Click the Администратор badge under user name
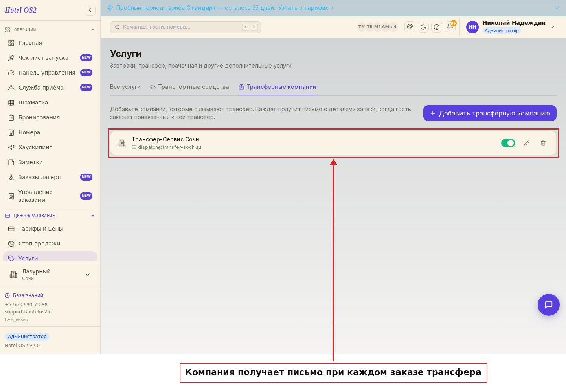566x392 pixels. coord(502,31)
